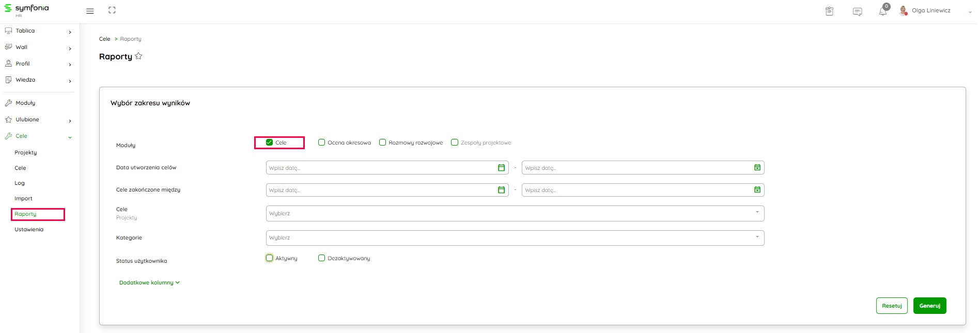Uncheck the Cele module checkbox
The image size is (980, 333).
click(269, 142)
